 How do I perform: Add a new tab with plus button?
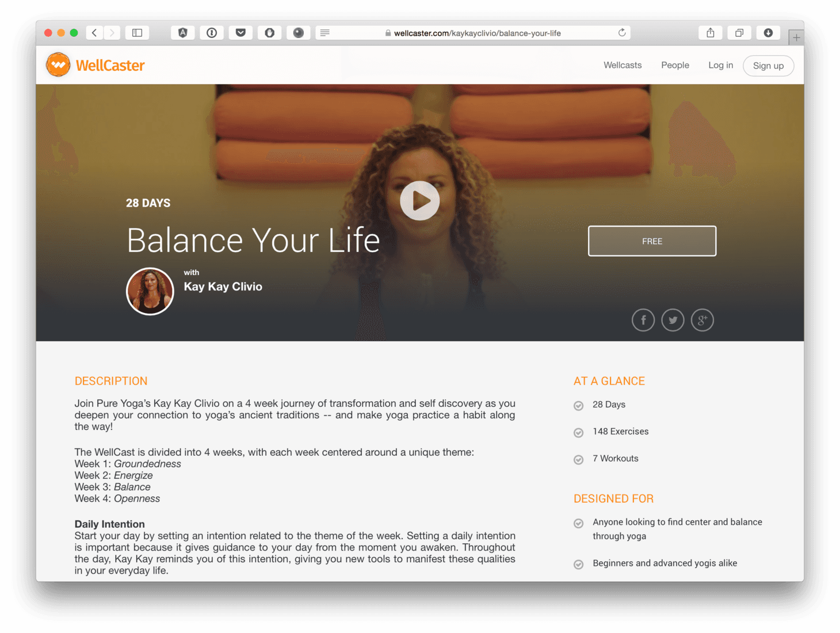796,38
